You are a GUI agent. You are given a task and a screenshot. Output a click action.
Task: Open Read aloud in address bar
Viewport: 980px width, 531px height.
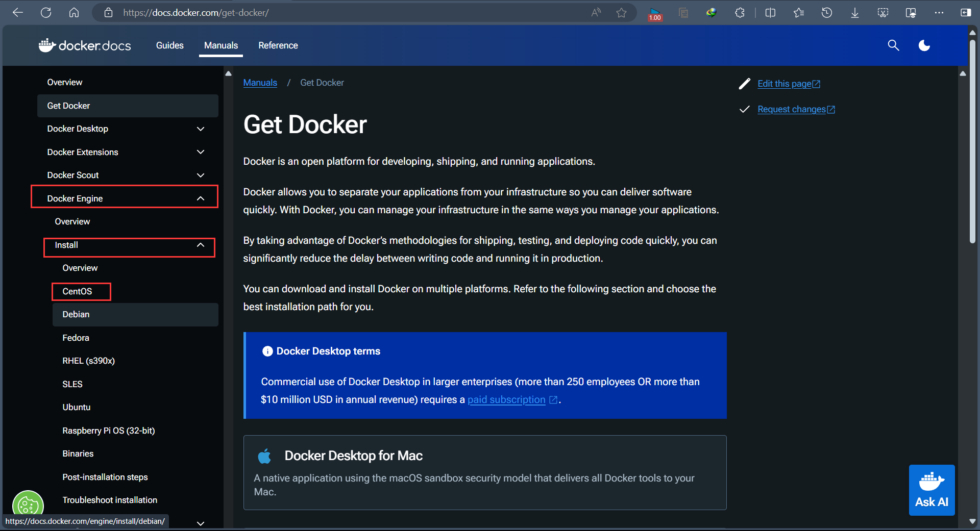point(596,13)
